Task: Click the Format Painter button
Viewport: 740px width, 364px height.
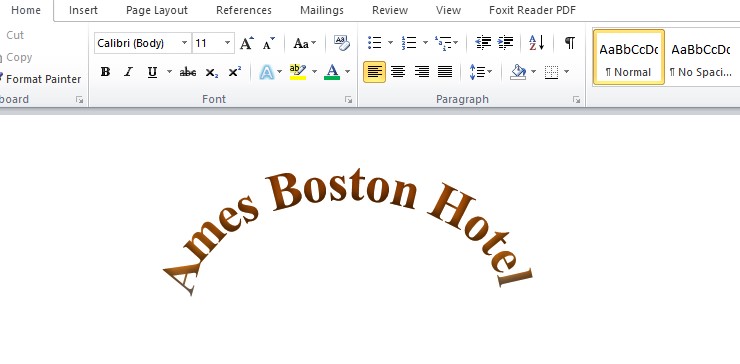Action: [42, 79]
